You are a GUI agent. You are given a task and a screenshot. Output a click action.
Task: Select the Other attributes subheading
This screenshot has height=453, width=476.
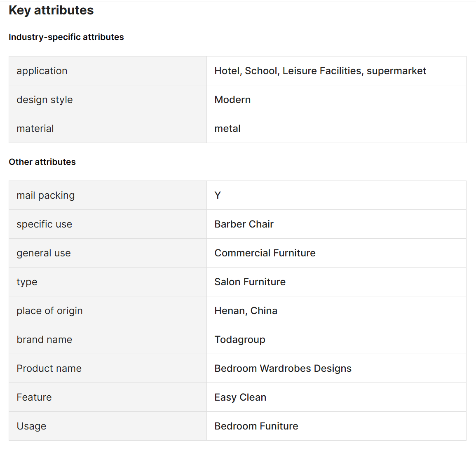click(x=42, y=162)
